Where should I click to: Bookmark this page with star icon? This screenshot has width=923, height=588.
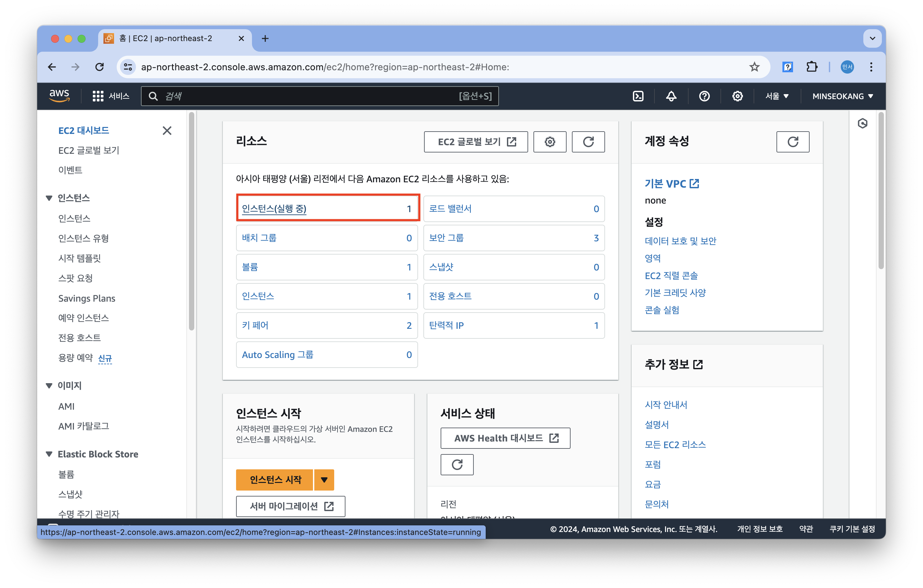point(754,67)
